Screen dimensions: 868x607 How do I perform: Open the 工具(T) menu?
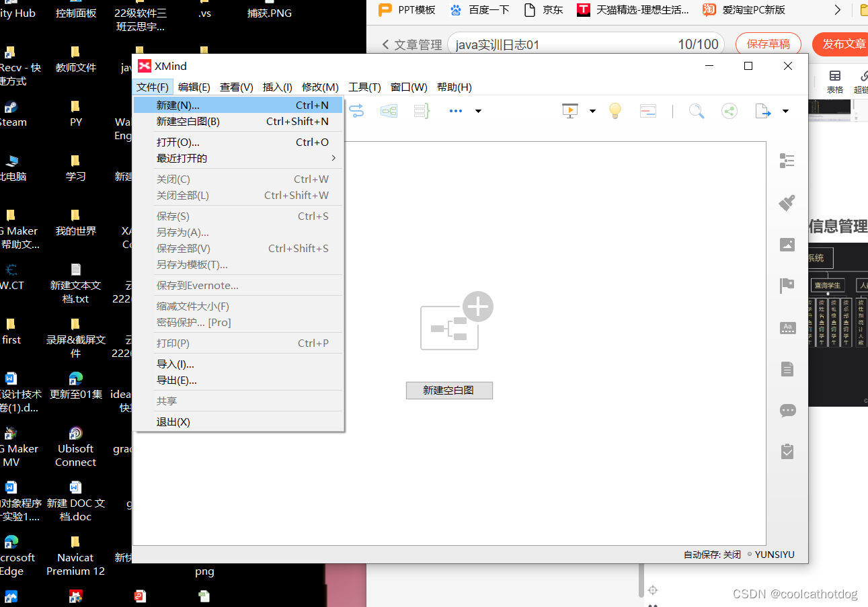pos(364,87)
